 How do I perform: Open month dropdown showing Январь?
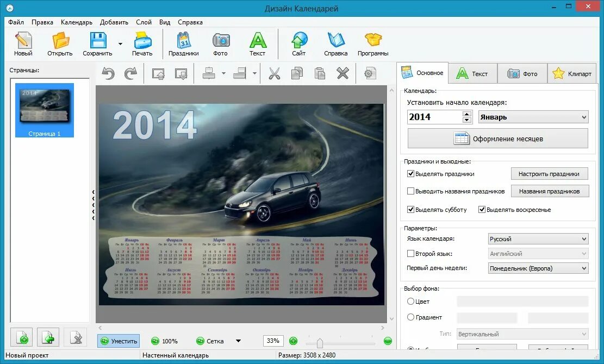tap(533, 117)
